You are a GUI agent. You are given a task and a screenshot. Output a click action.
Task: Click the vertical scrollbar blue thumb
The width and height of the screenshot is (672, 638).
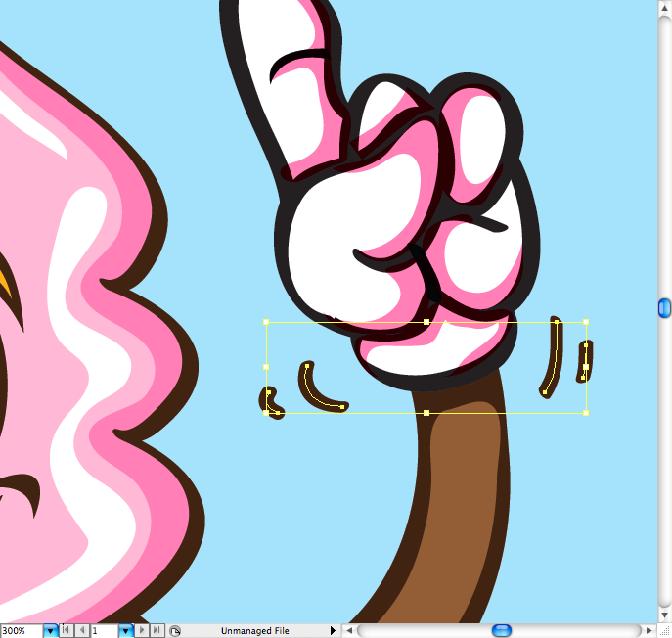tap(664, 308)
